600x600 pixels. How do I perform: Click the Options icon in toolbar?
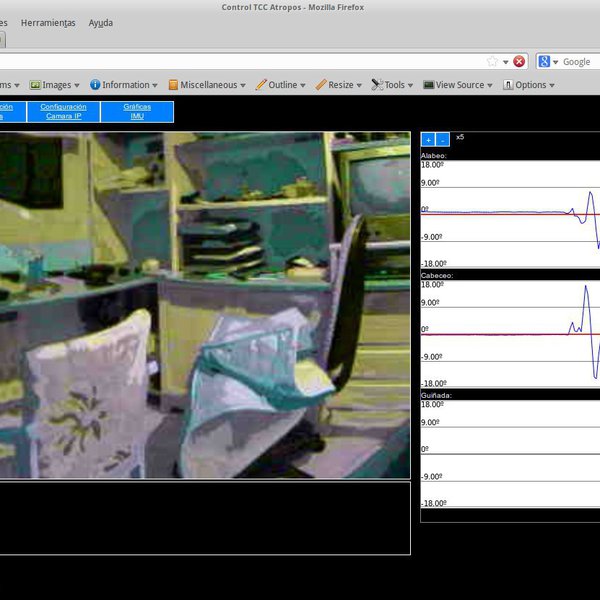[508, 85]
